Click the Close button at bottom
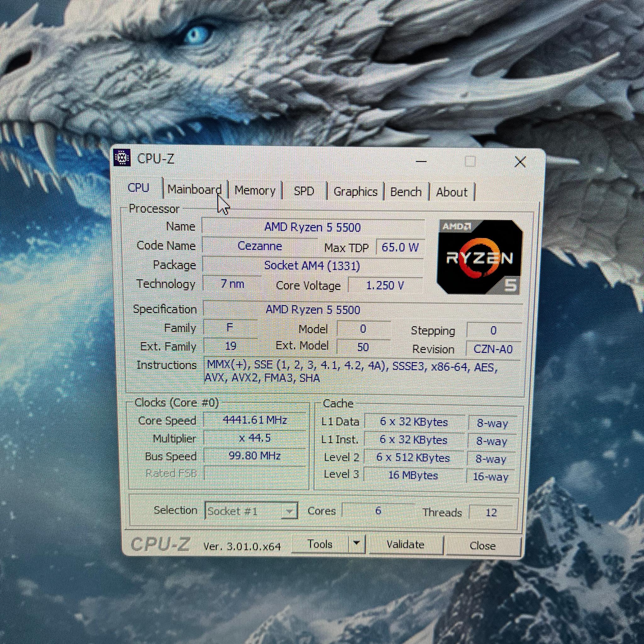Screen dimensions: 644x644 [482, 546]
